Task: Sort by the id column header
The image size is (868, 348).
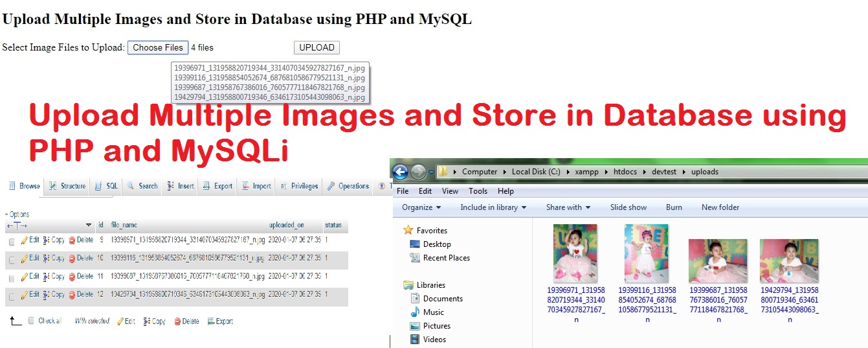Action: point(101,226)
